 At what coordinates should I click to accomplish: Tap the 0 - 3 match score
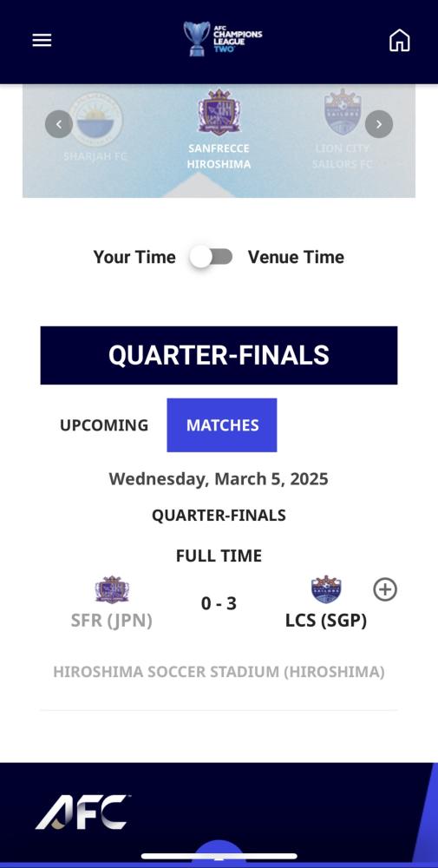219,603
